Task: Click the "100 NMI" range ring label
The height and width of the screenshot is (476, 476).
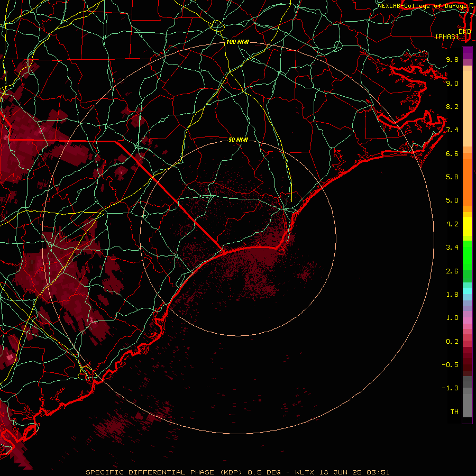Action: (237, 42)
